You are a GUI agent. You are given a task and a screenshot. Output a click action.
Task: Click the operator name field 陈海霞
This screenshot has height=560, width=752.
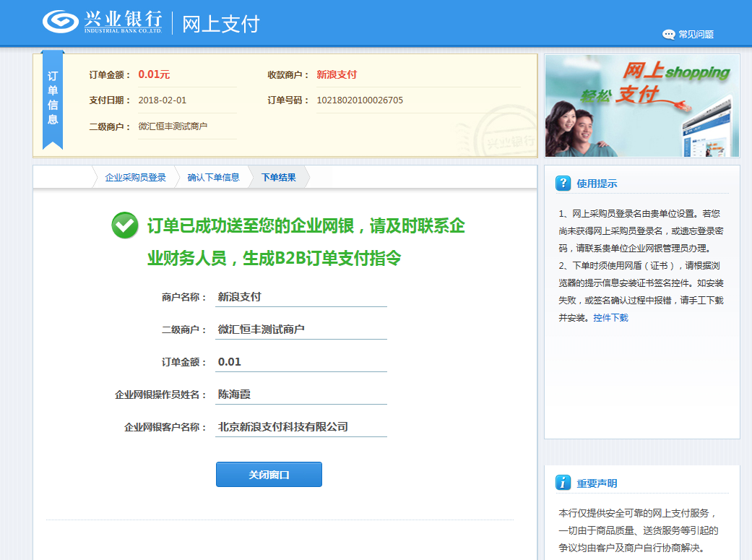point(301,395)
